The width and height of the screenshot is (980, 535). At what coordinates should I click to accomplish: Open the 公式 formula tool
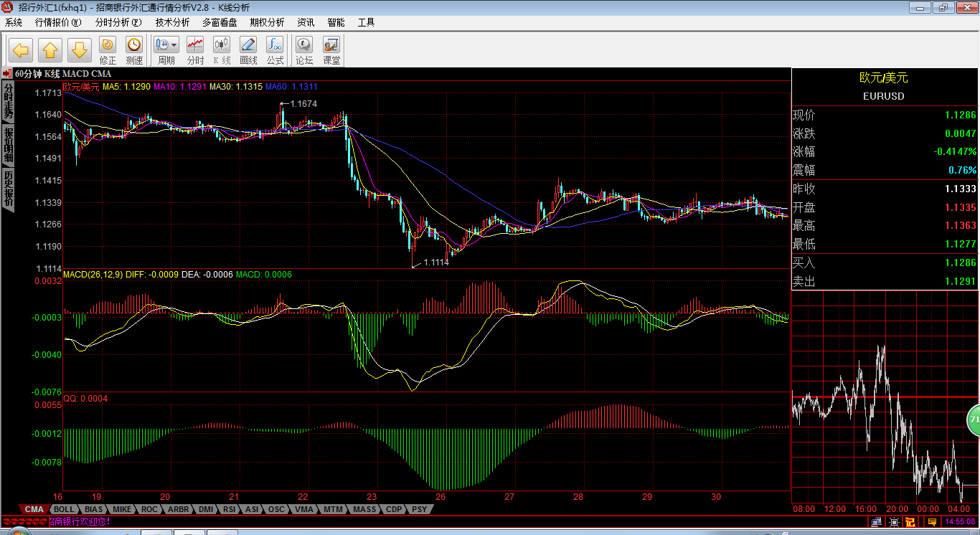point(275,50)
